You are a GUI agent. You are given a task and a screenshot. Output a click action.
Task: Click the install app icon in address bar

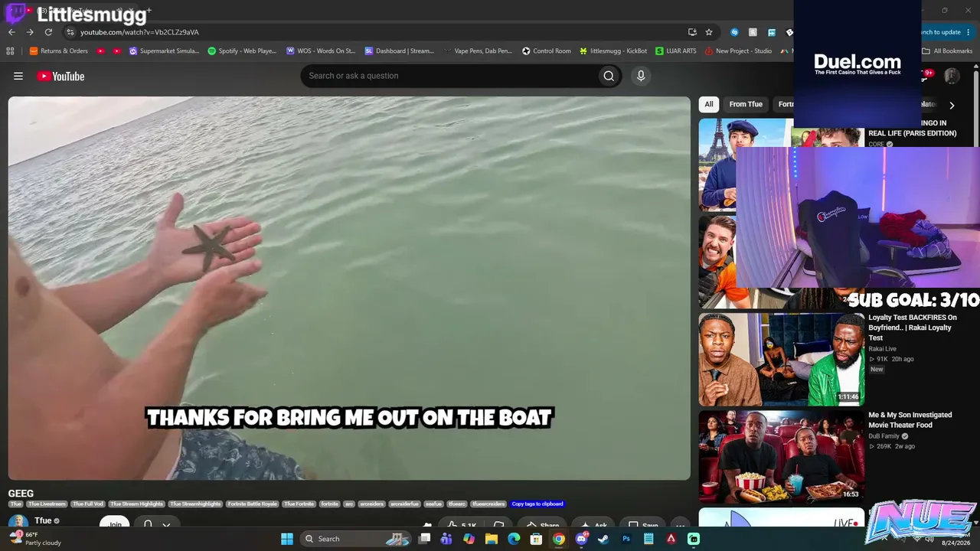click(x=692, y=32)
